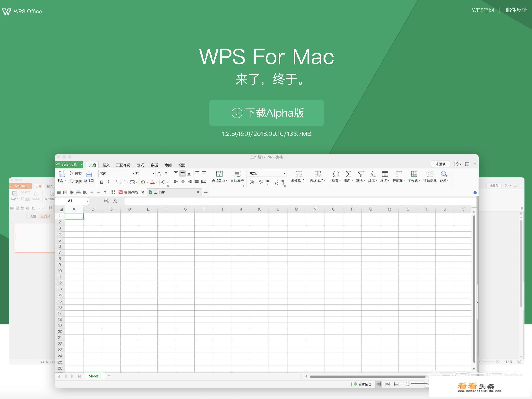
Task: Decrease font size with A- icon
Action: (166, 173)
